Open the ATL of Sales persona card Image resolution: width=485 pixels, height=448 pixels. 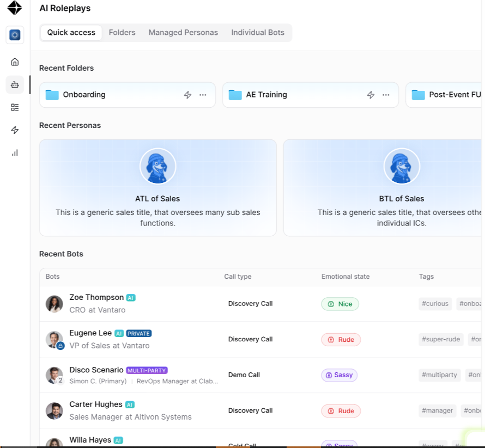coord(157,188)
